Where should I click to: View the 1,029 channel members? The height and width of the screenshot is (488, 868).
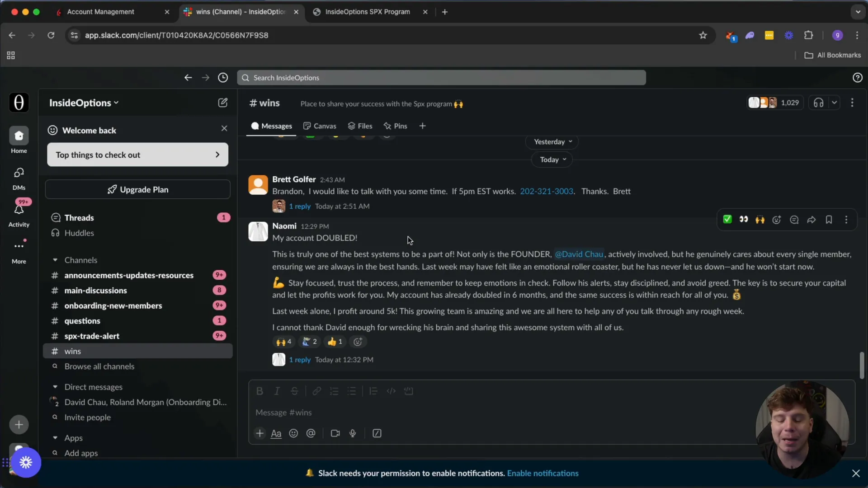[775, 103]
